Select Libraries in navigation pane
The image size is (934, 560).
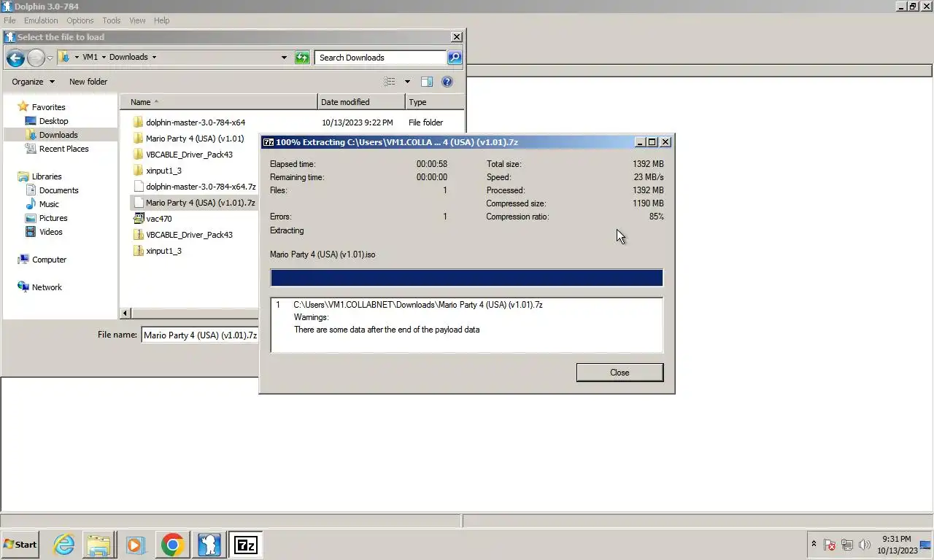(47, 176)
